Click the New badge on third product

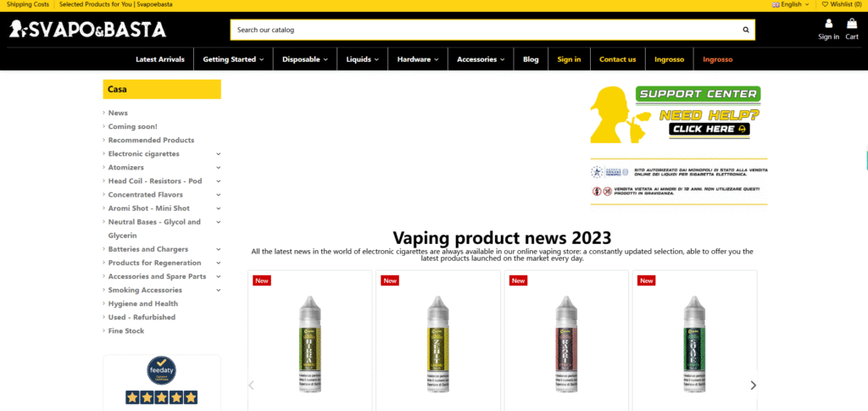pyautogui.click(x=518, y=280)
